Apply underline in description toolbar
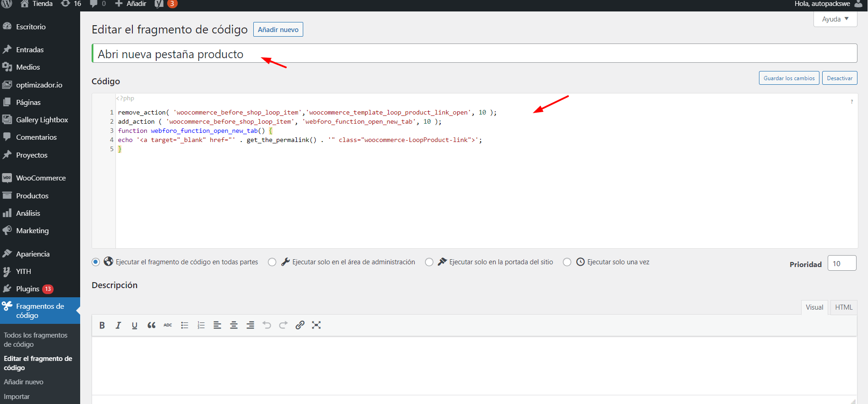The height and width of the screenshot is (404, 868). [x=135, y=325]
